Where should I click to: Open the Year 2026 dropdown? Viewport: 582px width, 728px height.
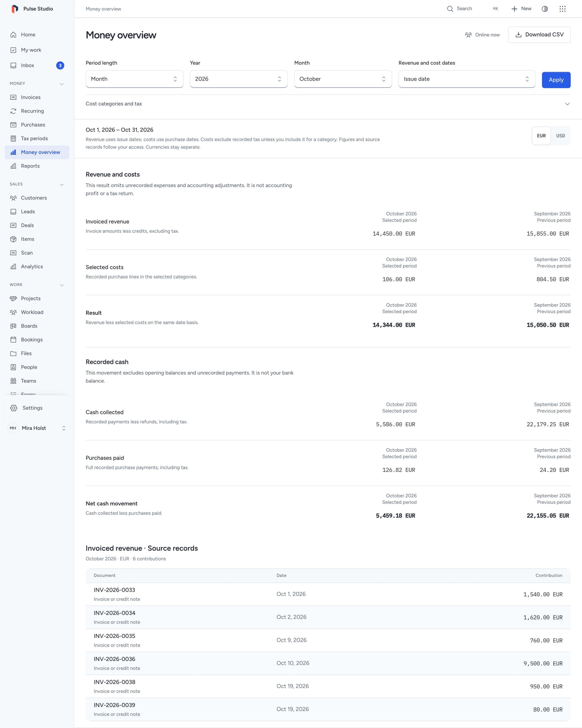point(239,79)
